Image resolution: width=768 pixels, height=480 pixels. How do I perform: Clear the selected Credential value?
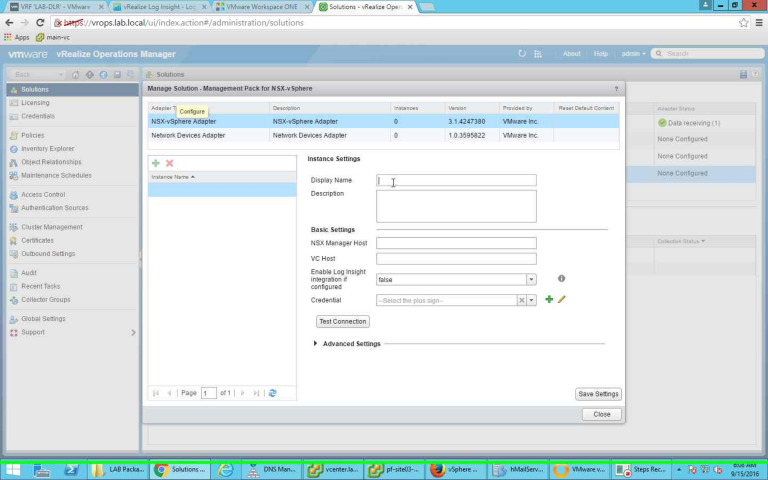pyautogui.click(x=522, y=300)
